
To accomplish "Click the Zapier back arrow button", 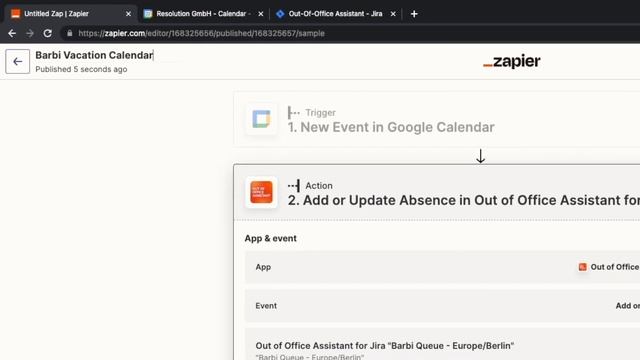I will (x=18, y=62).
